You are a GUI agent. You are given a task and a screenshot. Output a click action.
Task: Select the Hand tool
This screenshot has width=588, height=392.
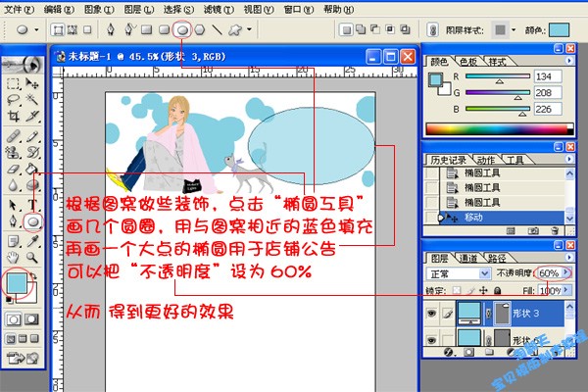pos(13,258)
